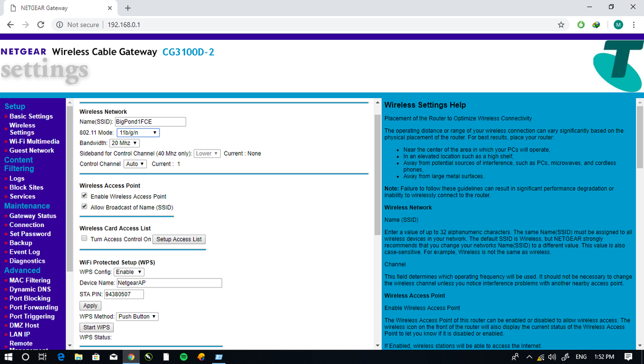Image resolution: width=644 pixels, height=364 pixels.
Task: Open the Action Center notification icon
Action: [x=629, y=357]
